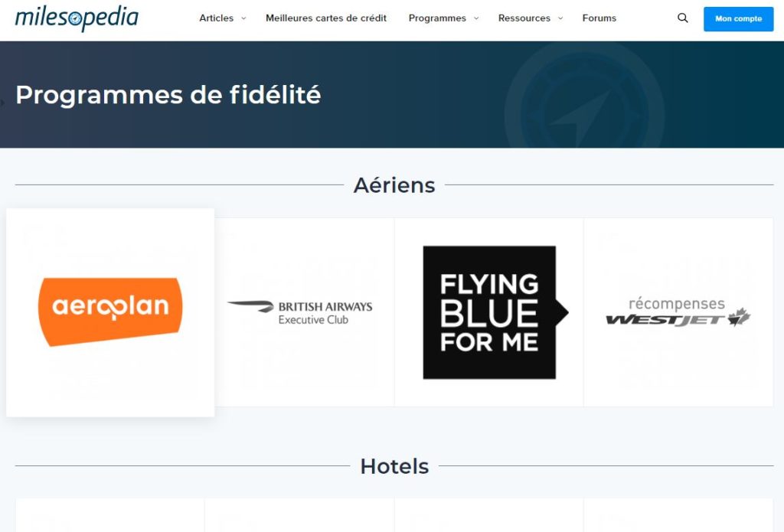Screen dimensions: 784x532
Task: Click the Programmes de fidélité page title
Action: pos(168,95)
